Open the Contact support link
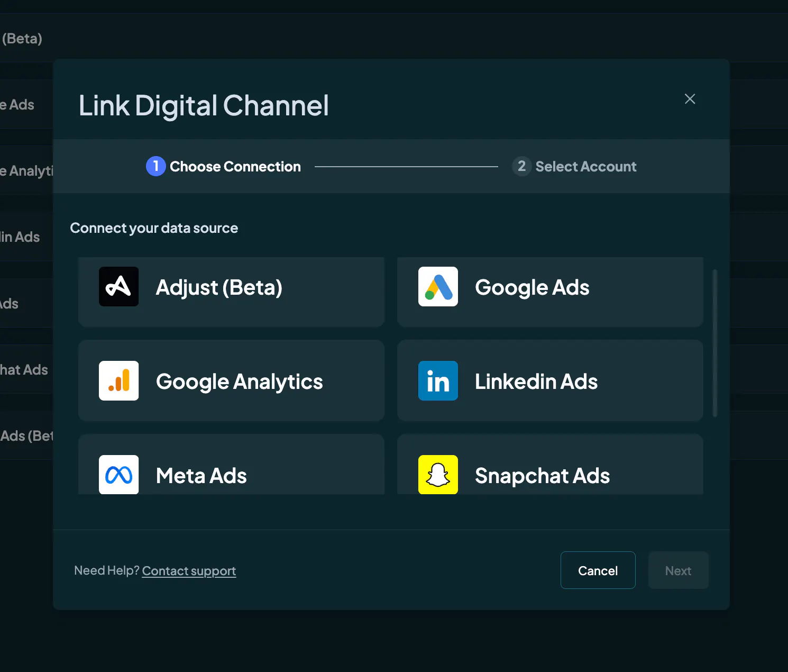The width and height of the screenshot is (788, 672). click(x=189, y=571)
